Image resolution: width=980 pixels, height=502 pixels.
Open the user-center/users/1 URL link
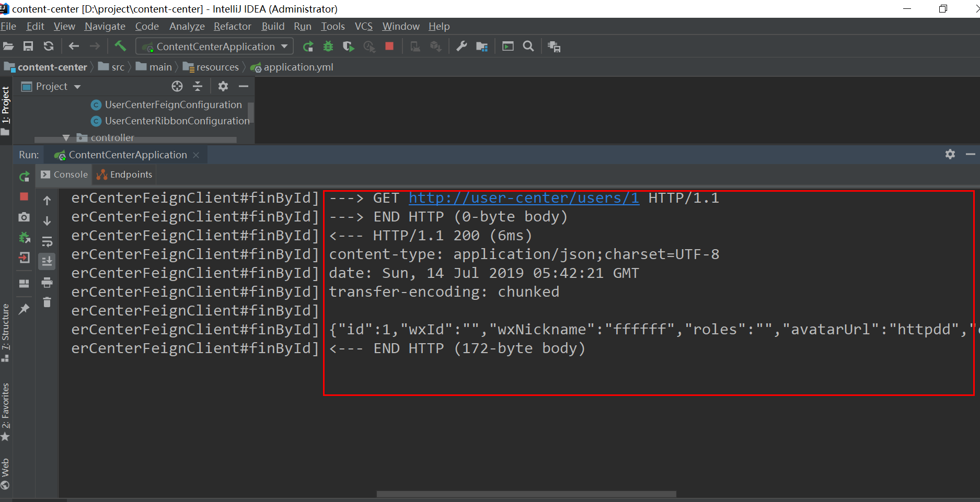(x=524, y=198)
